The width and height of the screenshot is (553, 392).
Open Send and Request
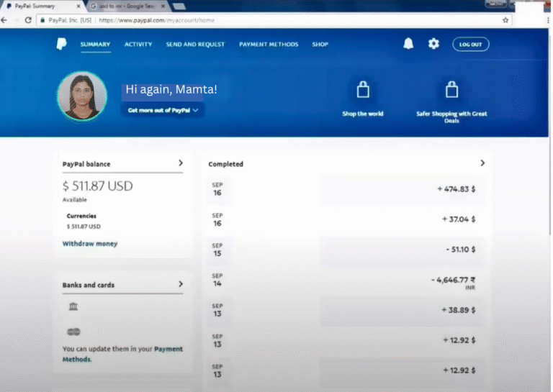[x=195, y=45]
